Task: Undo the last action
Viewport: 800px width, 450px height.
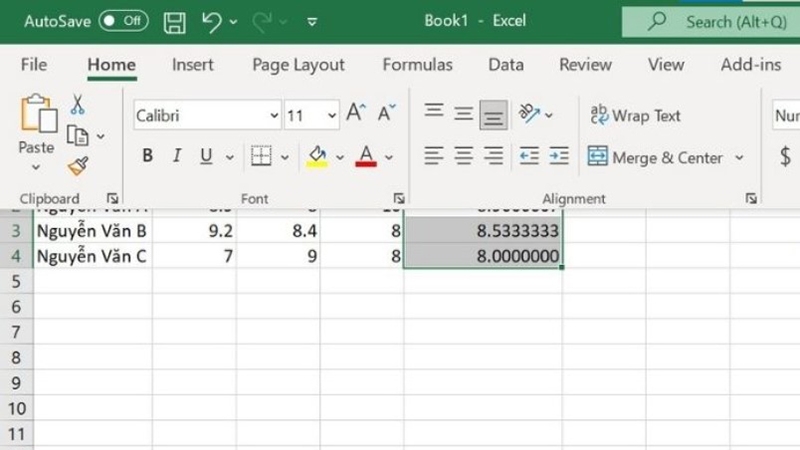Action: pos(212,22)
